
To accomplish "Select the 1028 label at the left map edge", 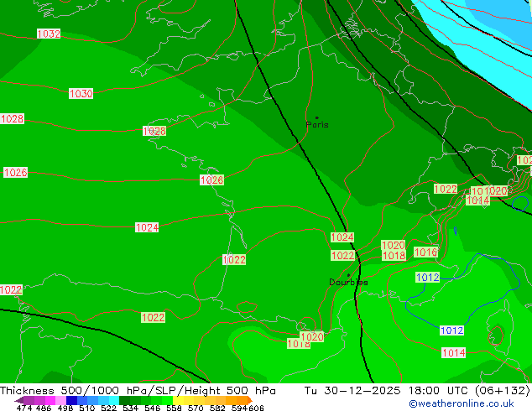I will click(x=13, y=119).
